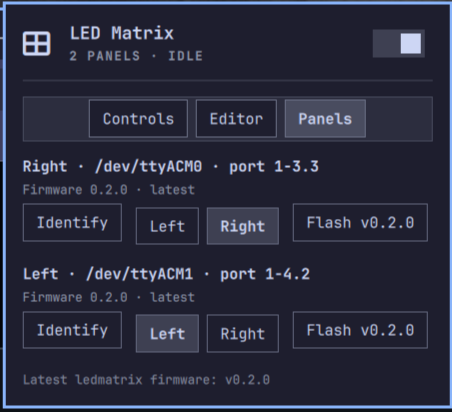
Task: Click the 2 PANELS · IDLE status
Action: 136,56
